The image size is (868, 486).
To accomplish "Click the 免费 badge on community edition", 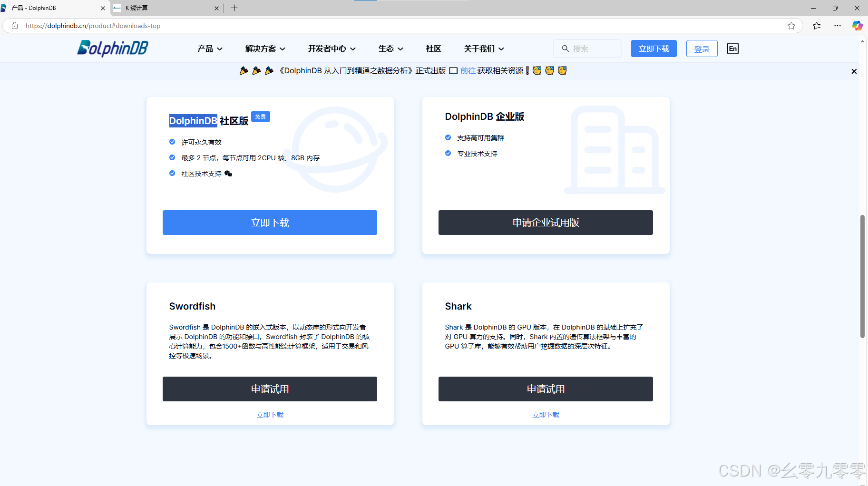I will pos(261,117).
